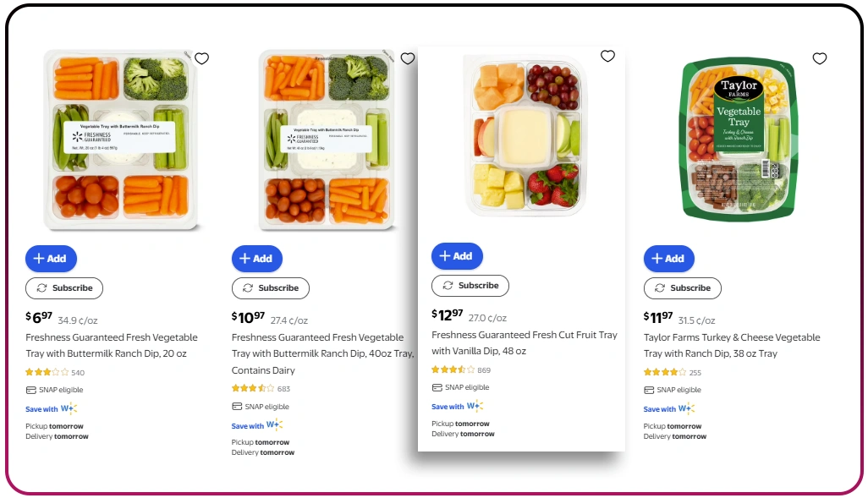Click Subscribe for the 40oz vegetable tray
868x498 pixels.
click(x=271, y=287)
